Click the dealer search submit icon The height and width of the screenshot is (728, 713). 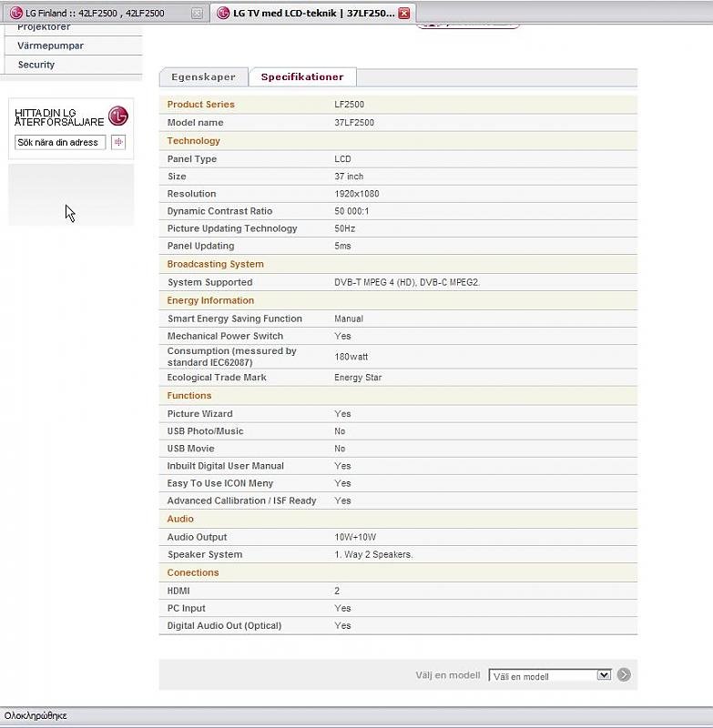point(118,142)
